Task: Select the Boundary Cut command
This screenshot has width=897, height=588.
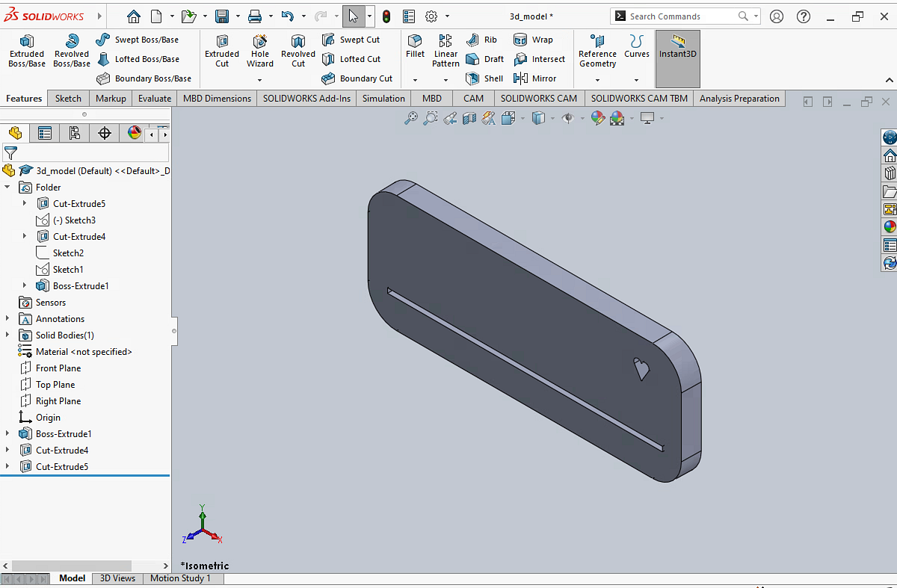Action: [357, 78]
